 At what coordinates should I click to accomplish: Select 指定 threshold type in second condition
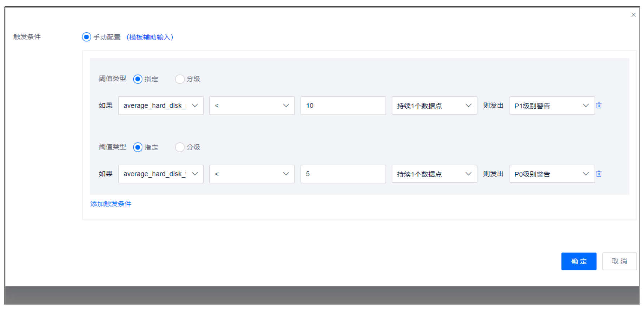pos(138,147)
